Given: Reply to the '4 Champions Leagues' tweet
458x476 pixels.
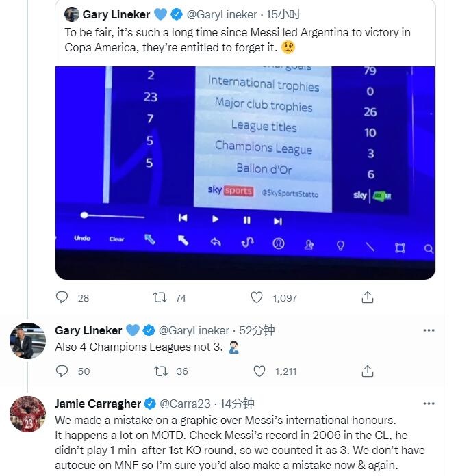Looking at the screenshot, I should 62,371.
